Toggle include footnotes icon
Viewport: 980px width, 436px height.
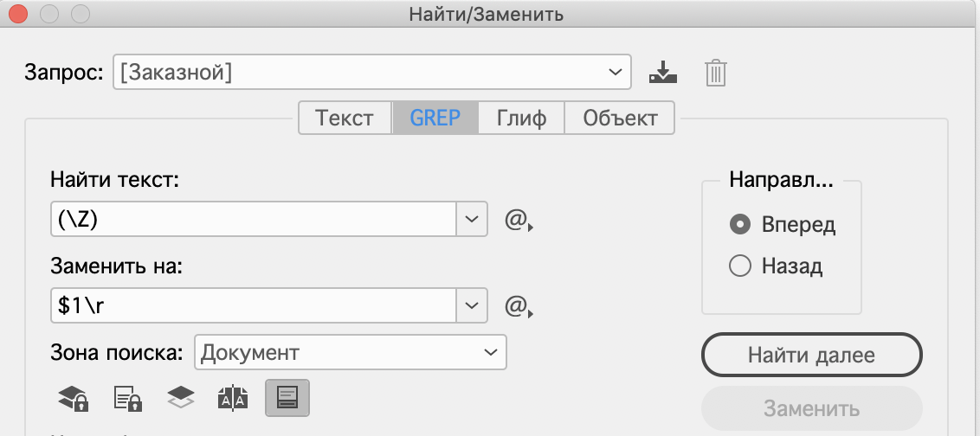[287, 397]
